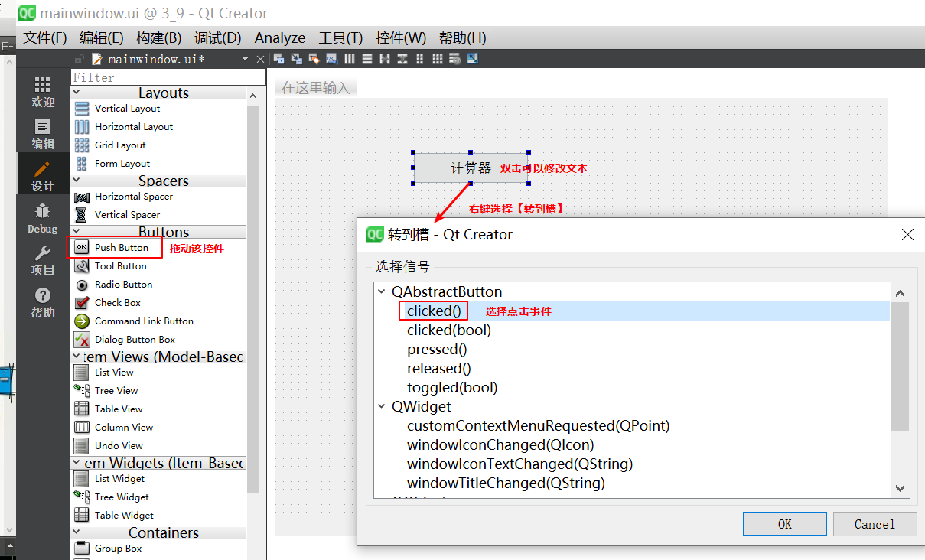Open the Debug mode in sidebar
This screenshot has width=925, height=560.
tap(43, 218)
